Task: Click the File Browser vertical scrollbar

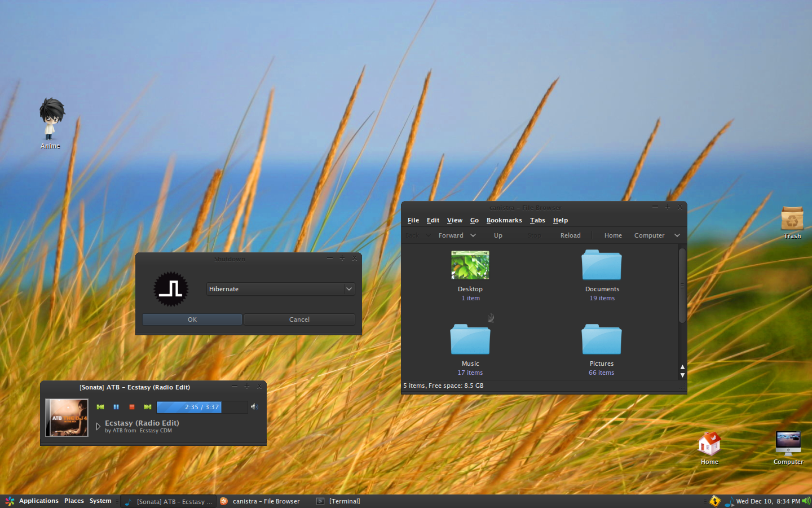Action: coord(682,286)
